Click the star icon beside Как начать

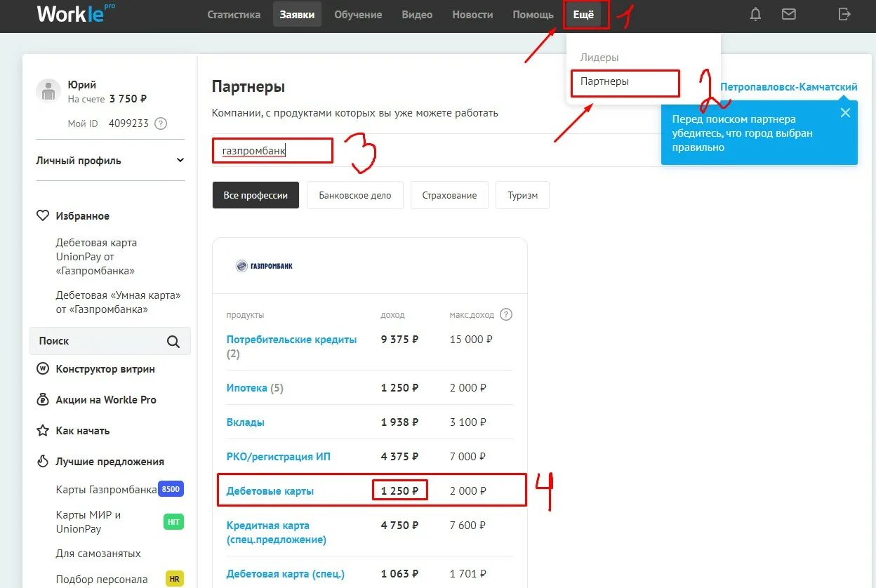click(43, 431)
